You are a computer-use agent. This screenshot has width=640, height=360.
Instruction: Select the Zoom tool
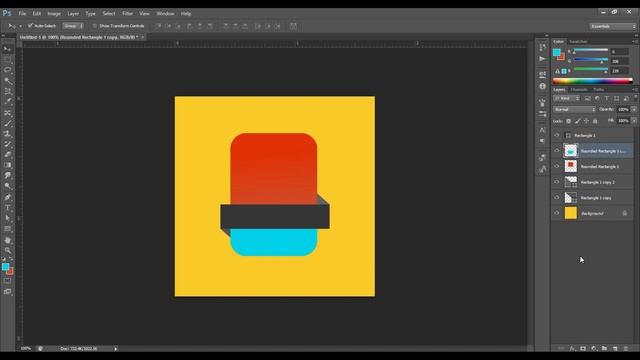(7, 250)
